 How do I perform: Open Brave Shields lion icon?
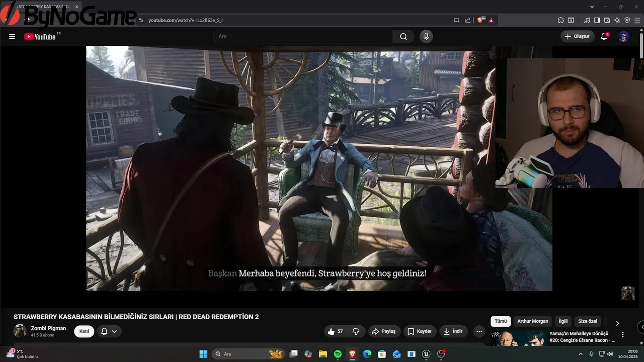pos(480,20)
